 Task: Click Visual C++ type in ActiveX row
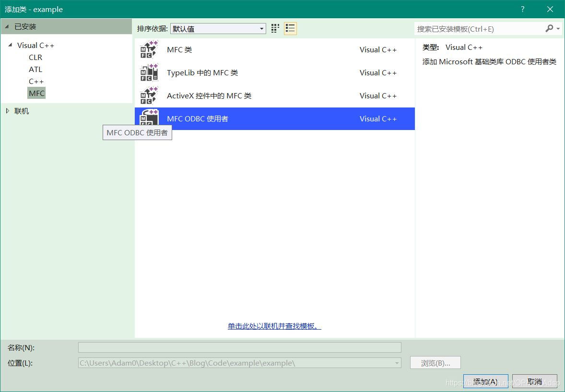pyautogui.click(x=378, y=96)
